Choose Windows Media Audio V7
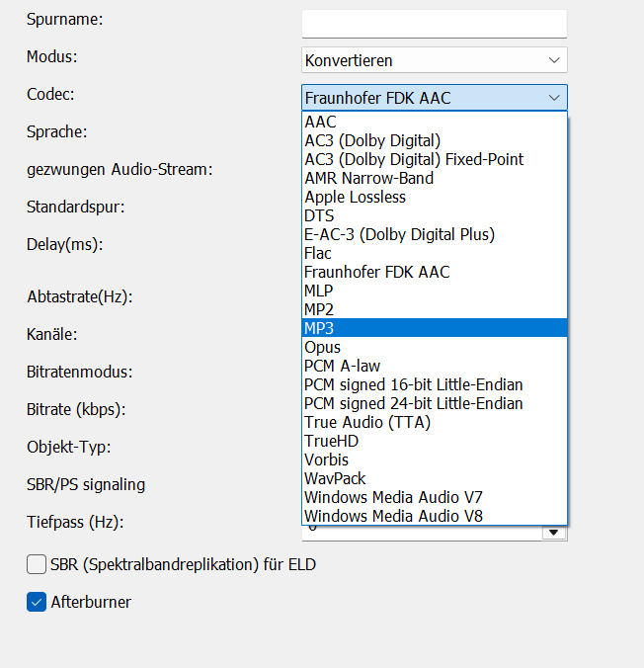644x668 pixels. 434,497
